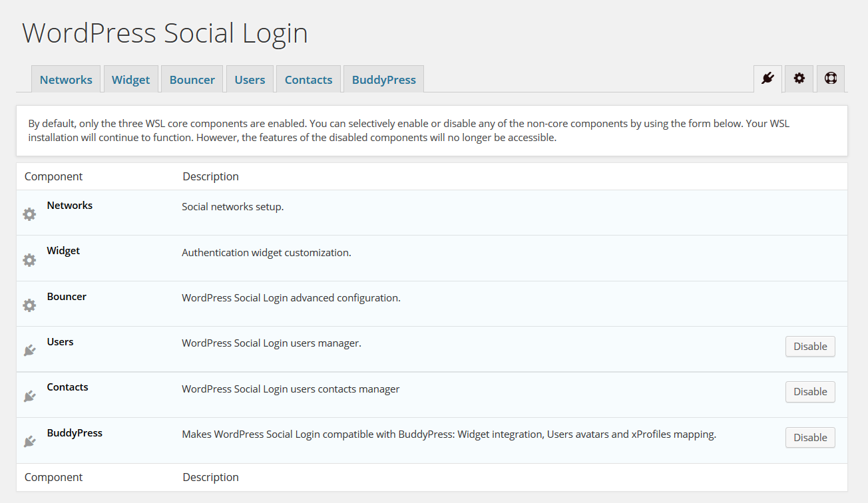
Task: Click the gear icon beside Networks
Action: [x=29, y=214]
